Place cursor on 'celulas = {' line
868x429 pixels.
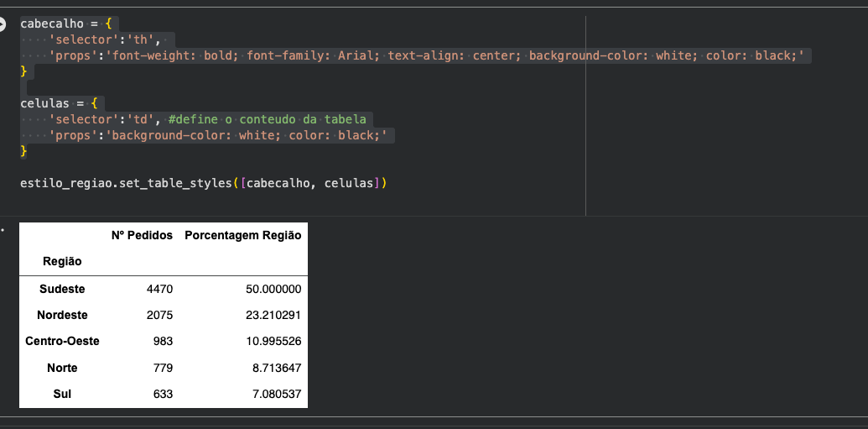60,103
